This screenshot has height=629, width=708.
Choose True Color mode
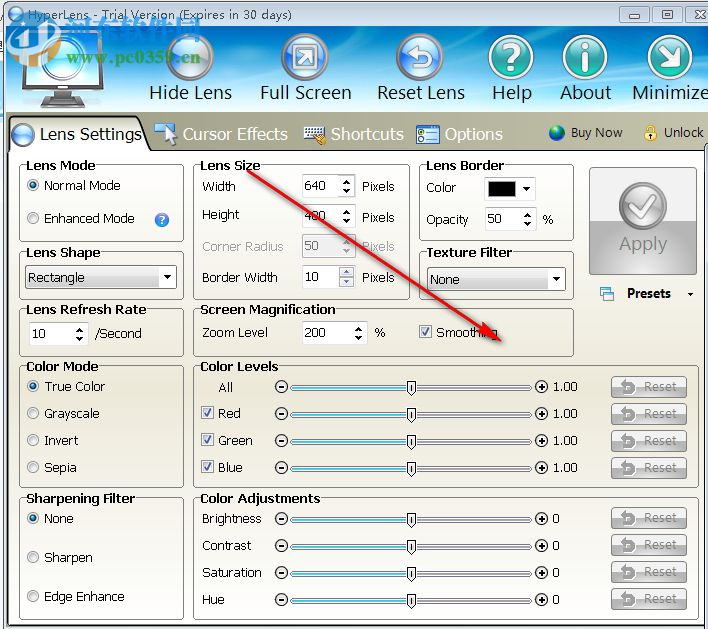tap(33, 387)
